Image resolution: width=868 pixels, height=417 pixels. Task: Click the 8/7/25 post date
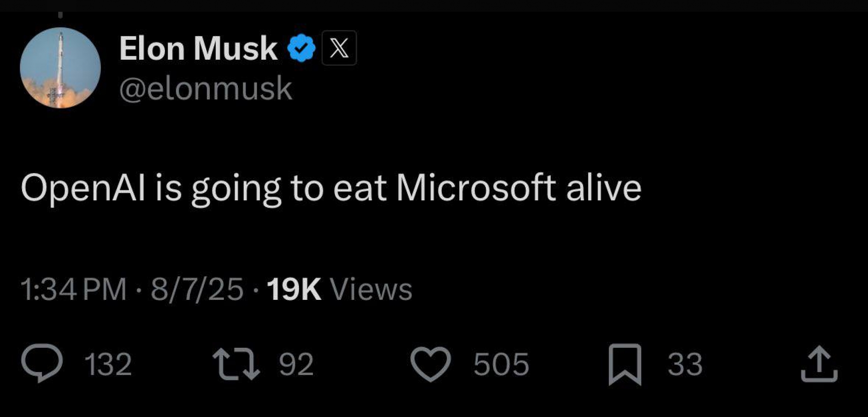tap(197, 289)
